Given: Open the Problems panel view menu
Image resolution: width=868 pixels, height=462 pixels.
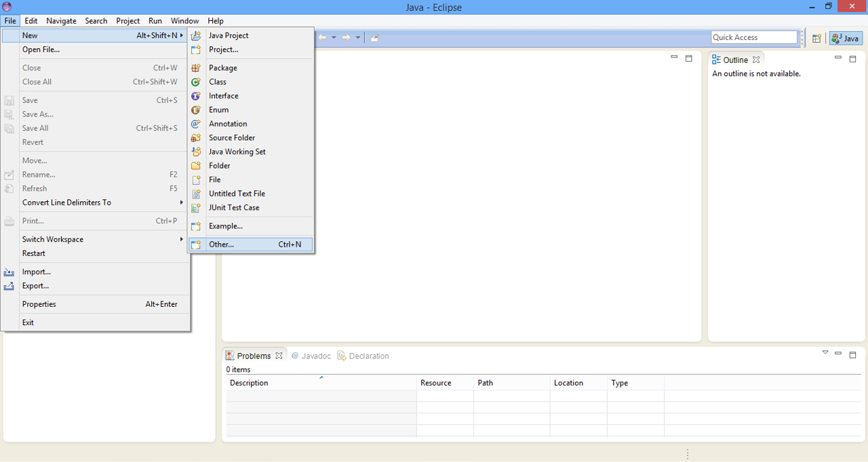Looking at the screenshot, I should point(825,352).
